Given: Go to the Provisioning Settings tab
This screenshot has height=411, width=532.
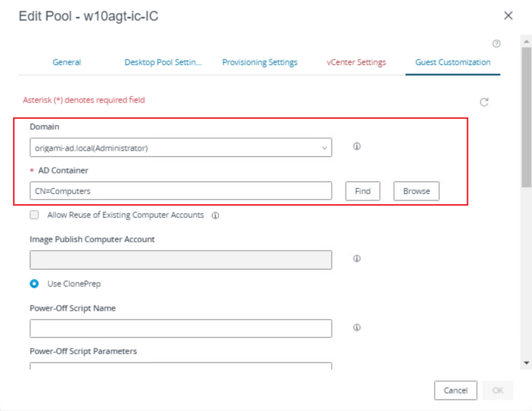Looking at the screenshot, I should pyautogui.click(x=260, y=62).
